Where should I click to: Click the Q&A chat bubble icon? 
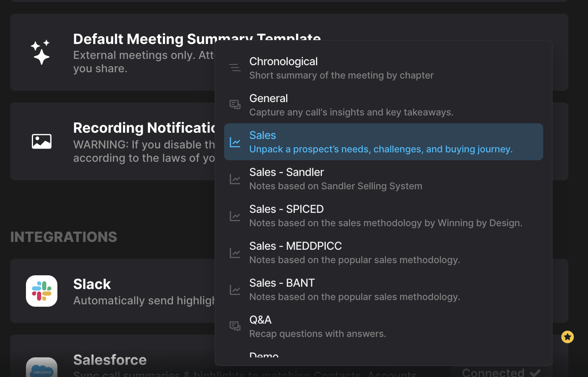pos(235,326)
